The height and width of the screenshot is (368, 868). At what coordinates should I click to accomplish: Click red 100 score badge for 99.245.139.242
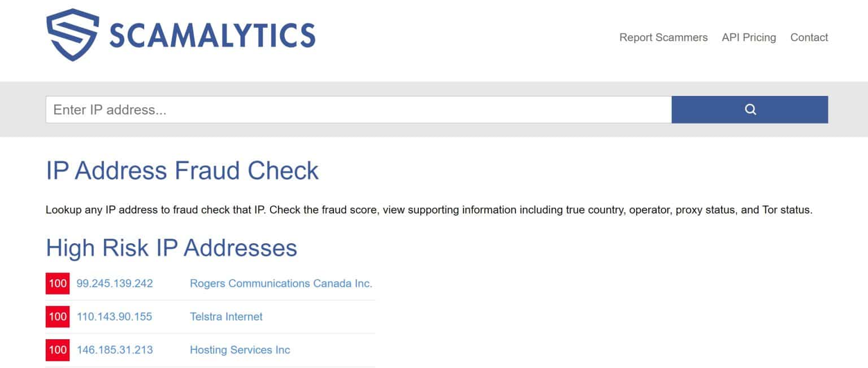click(x=58, y=283)
